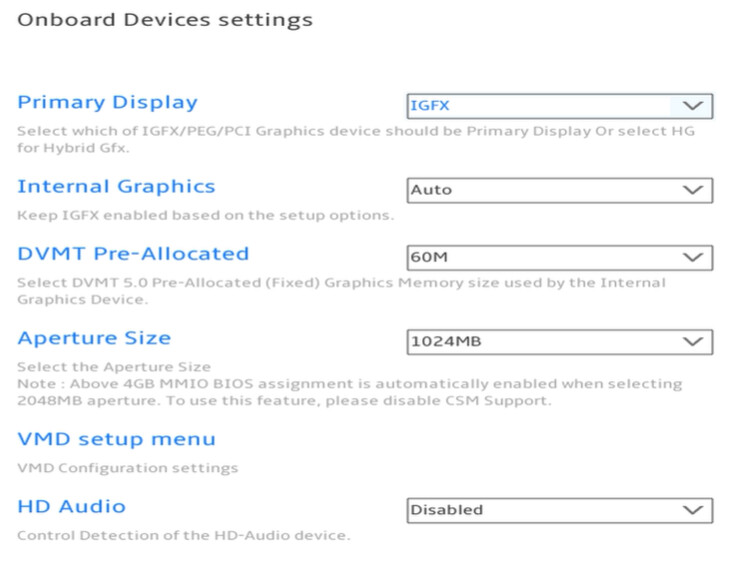739x567 pixels.
Task: Select the Primary Display setting label
Action: pos(107,102)
